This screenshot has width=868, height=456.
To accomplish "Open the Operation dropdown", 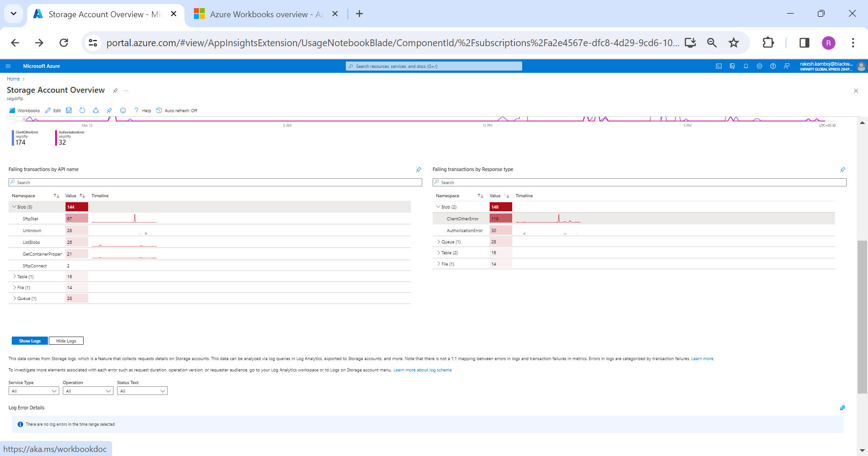I will 88,391.
